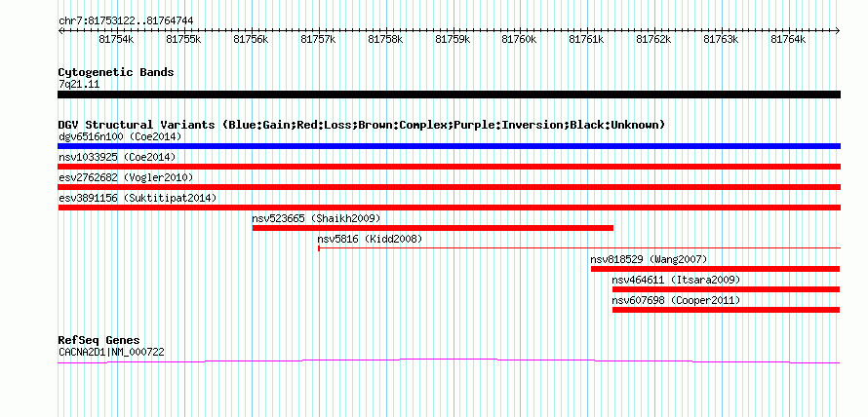Click the Cytogenetic Bands track heading
868x417 pixels.
click(116, 72)
